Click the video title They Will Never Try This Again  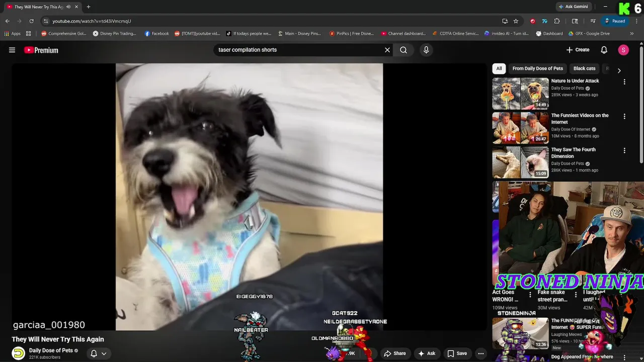58,339
